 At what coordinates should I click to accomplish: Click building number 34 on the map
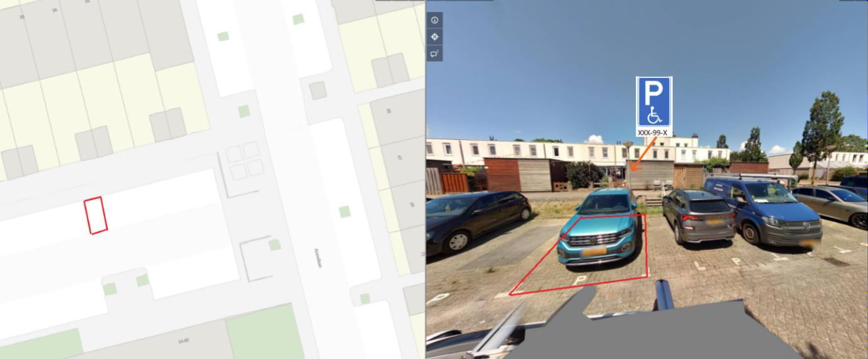[55, 10]
